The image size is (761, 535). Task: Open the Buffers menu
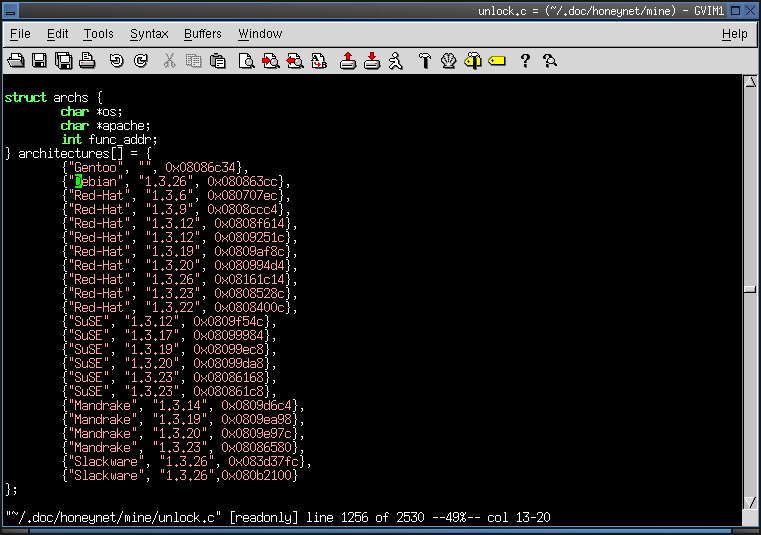pyautogui.click(x=202, y=33)
